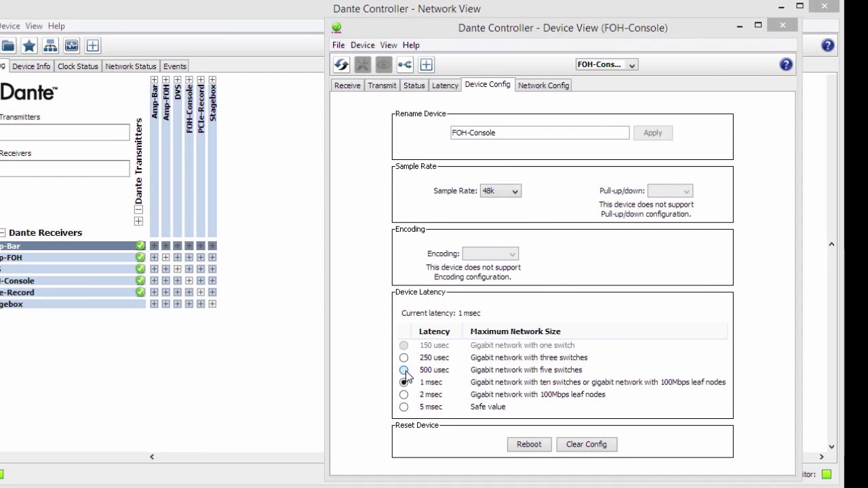The width and height of the screenshot is (868, 488).
Task: Select the 500 usec latency radio button
Action: tap(403, 369)
